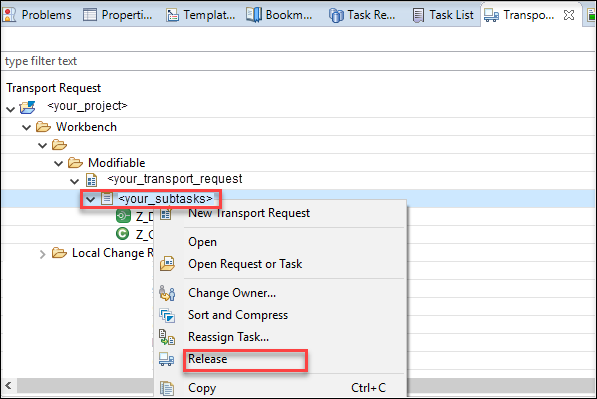Screen dimensions: 597x399
Task: Click the Transport Request column header
Action: click(x=54, y=88)
